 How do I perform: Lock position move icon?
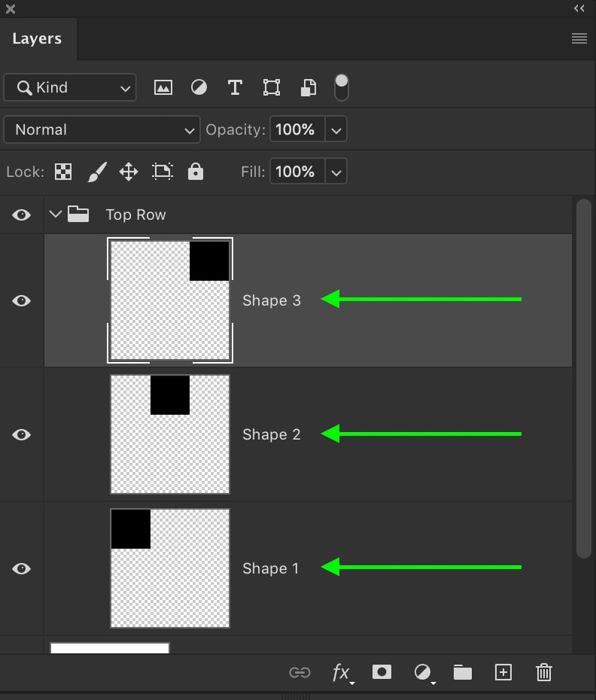pos(129,172)
